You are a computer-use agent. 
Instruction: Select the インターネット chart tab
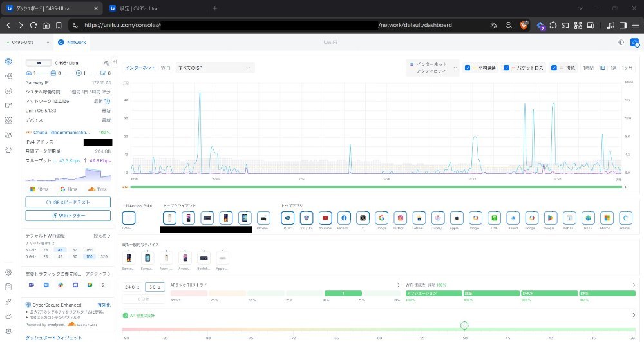pos(140,68)
